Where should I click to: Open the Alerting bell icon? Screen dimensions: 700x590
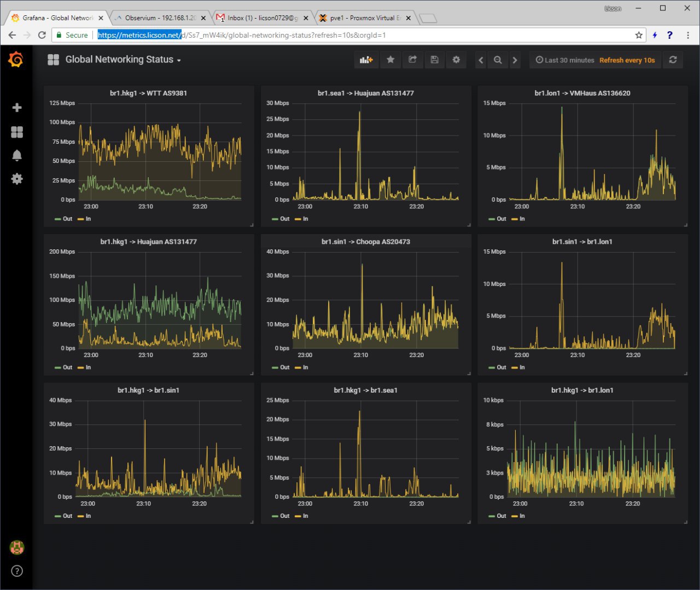pos(17,155)
